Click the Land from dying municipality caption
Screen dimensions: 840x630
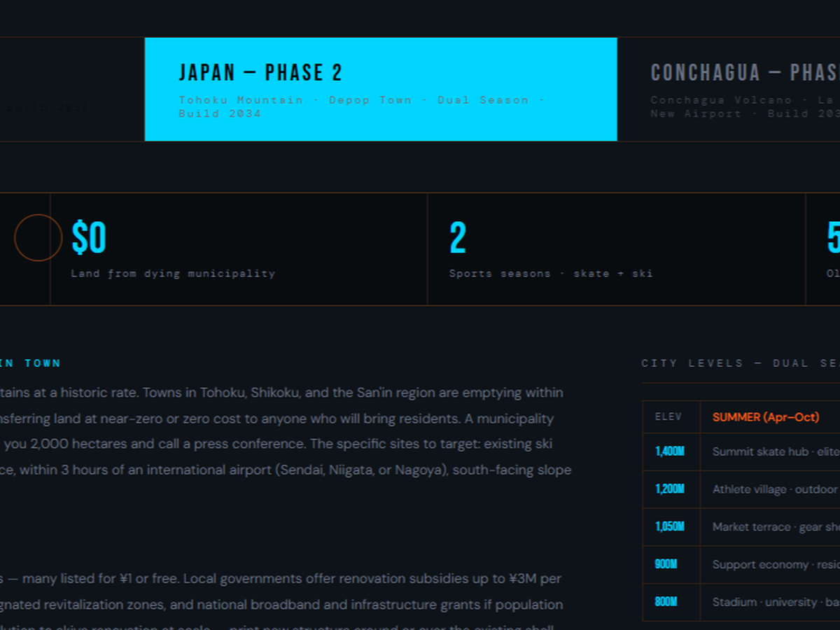click(x=173, y=274)
